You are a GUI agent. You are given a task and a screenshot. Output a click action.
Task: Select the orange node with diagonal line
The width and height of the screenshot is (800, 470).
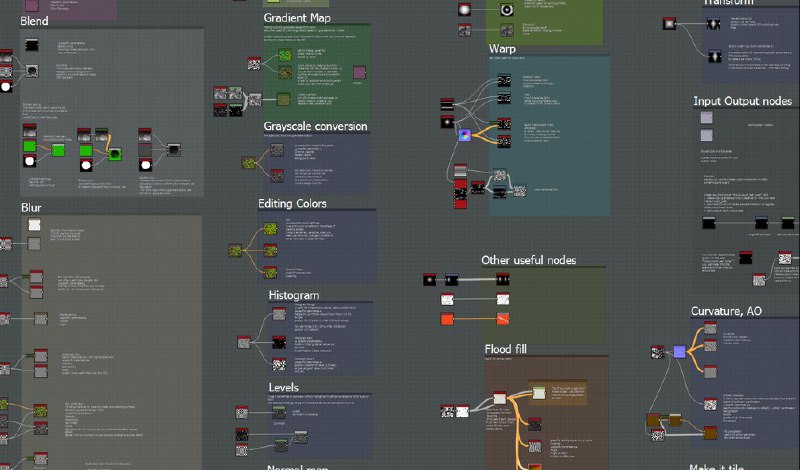coord(503,319)
